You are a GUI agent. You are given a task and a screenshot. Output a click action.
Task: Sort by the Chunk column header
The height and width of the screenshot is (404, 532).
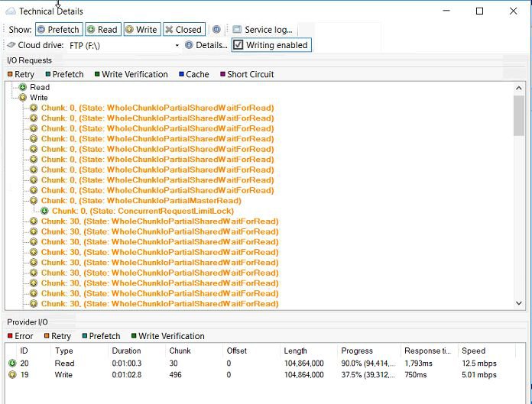point(193,351)
